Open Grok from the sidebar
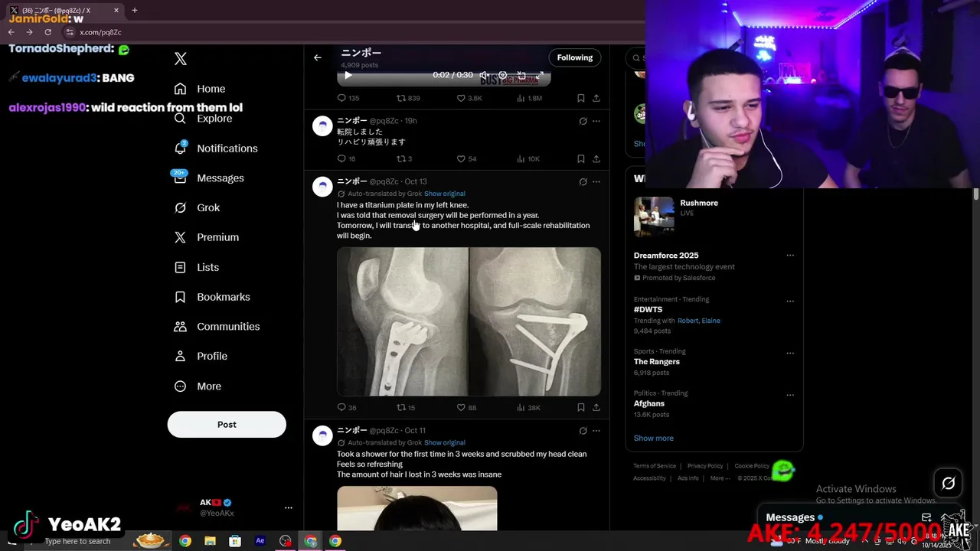This screenshot has height=551, width=980. pyautogui.click(x=198, y=207)
